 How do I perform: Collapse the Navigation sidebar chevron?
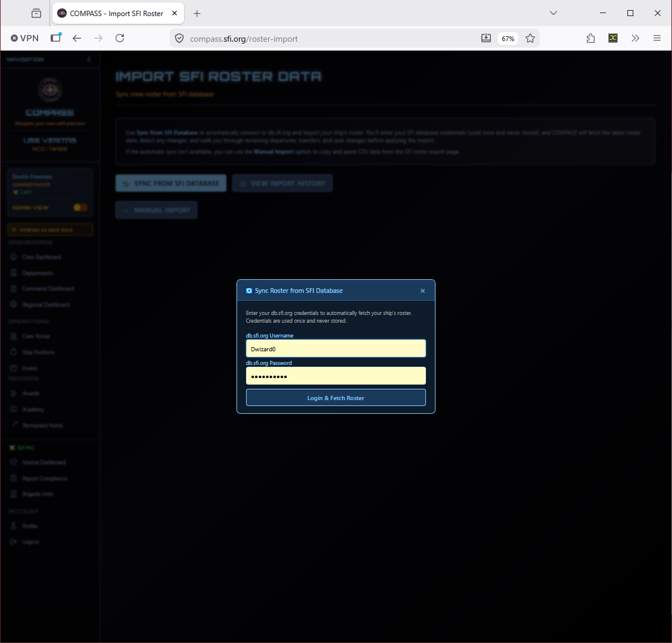click(x=89, y=60)
